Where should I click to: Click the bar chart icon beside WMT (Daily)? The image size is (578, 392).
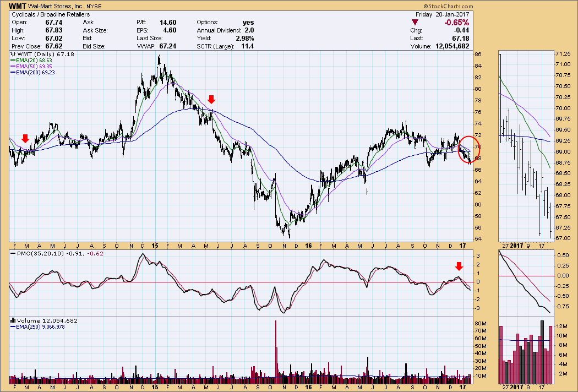13,54
